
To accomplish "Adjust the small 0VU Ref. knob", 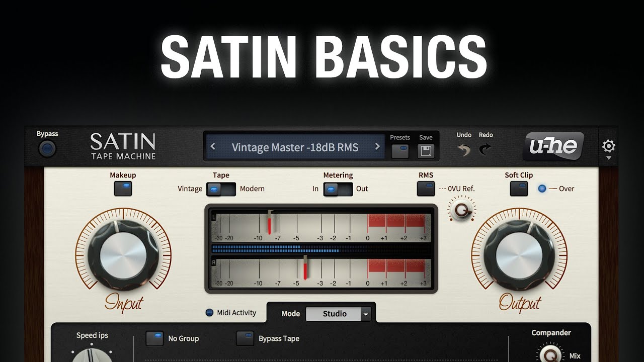I will (461, 211).
